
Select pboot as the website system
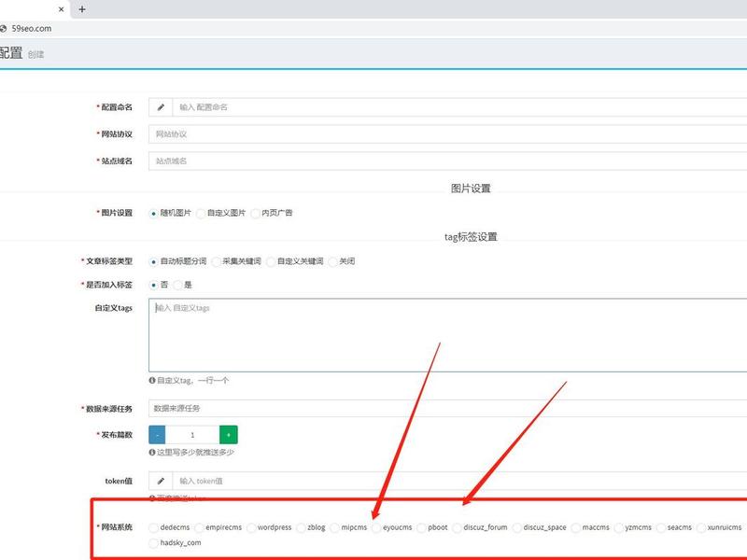421,527
